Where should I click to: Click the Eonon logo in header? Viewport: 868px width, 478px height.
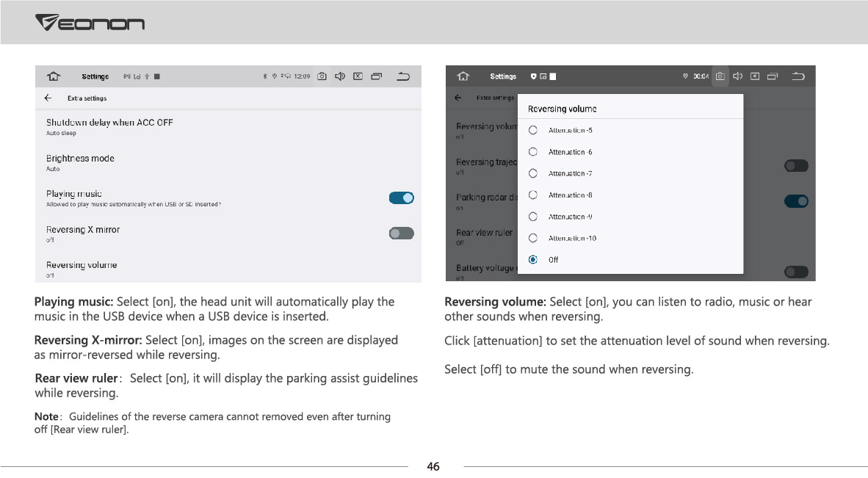pos(90,23)
